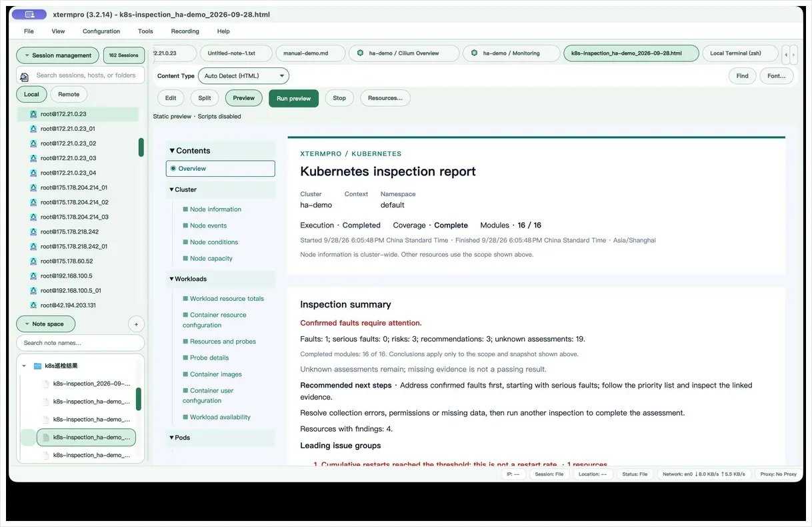Image resolution: width=812 pixels, height=527 pixels.
Task: Click the session icon for root@175.178.218.242
Action: 33,231
